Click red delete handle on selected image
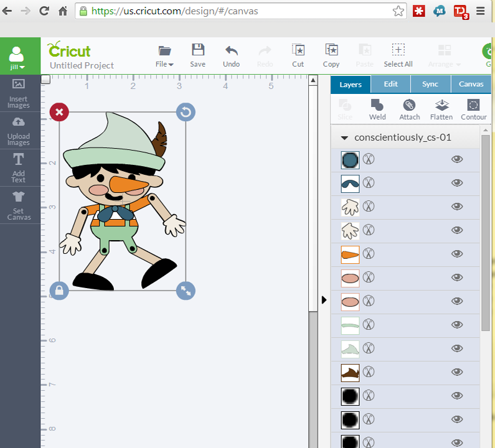This screenshot has width=495, height=448. point(59,112)
